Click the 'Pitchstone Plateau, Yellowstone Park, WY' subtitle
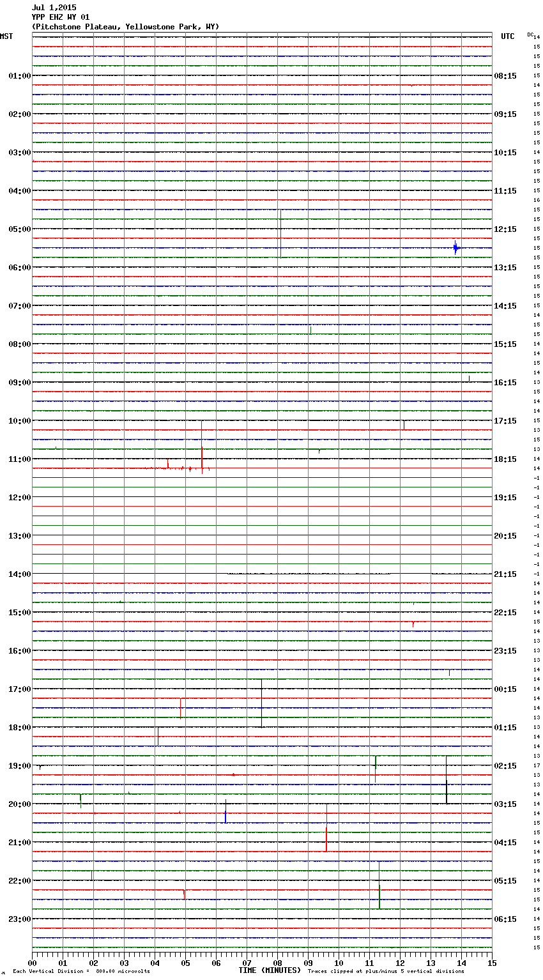The image size is (543, 980). tap(125, 27)
